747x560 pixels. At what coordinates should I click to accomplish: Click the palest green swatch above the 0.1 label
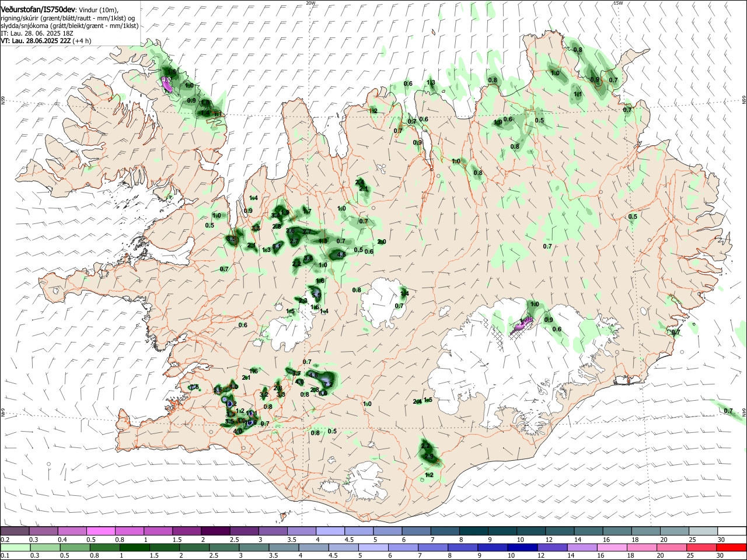[15, 547]
